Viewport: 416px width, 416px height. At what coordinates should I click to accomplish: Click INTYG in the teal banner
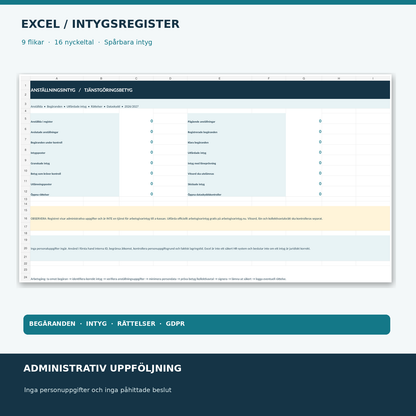tap(96, 324)
